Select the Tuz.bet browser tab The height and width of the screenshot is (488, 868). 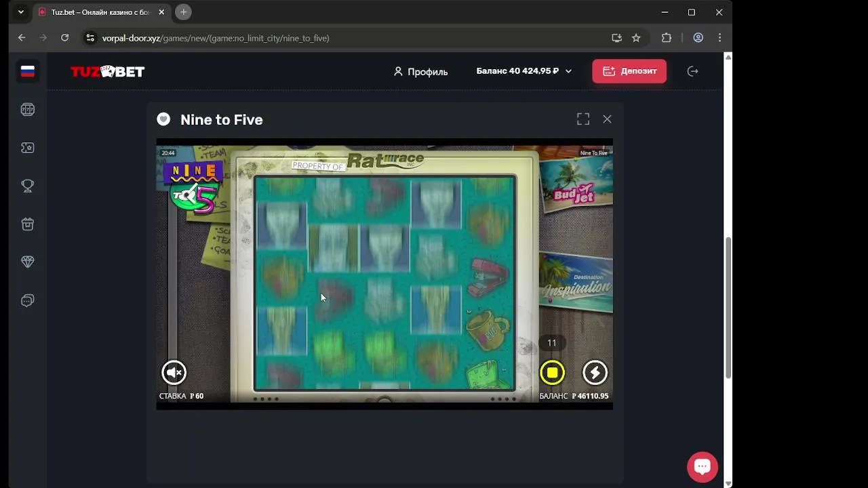pos(102,12)
